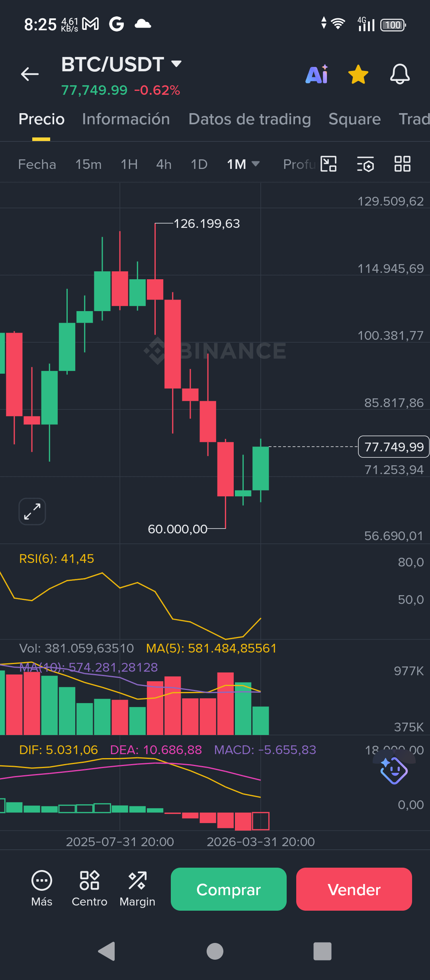430x980 pixels.
Task: Tap Android back navigation button
Action: [107, 951]
